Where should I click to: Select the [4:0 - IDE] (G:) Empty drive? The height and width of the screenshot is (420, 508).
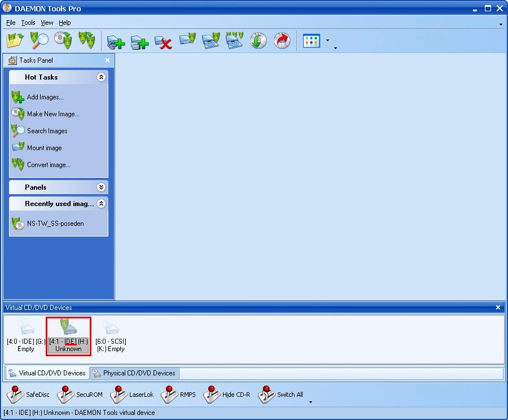coord(26,336)
